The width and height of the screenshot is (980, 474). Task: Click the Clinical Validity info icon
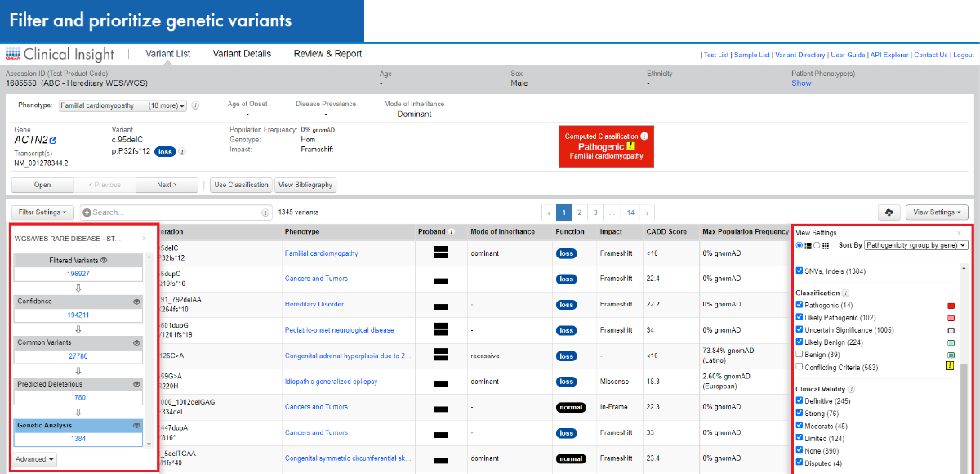pyautogui.click(x=851, y=389)
